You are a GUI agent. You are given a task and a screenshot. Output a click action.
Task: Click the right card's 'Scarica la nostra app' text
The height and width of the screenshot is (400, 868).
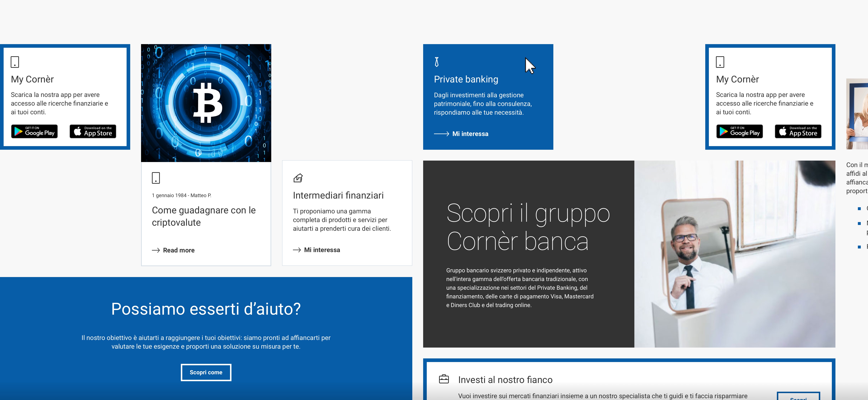pyautogui.click(x=765, y=103)
